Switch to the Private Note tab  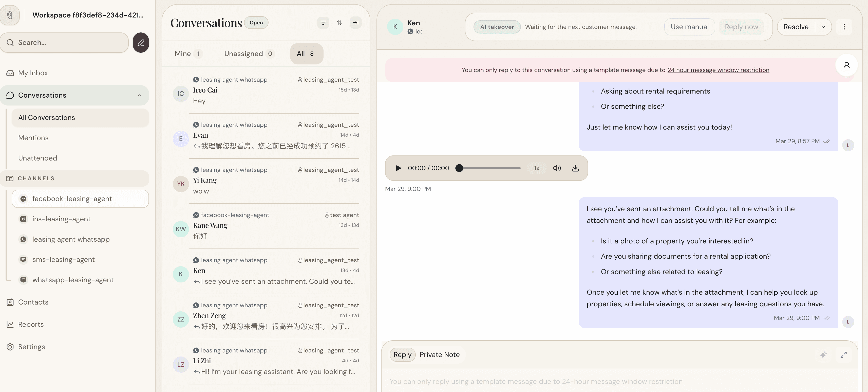click(439, 354)
